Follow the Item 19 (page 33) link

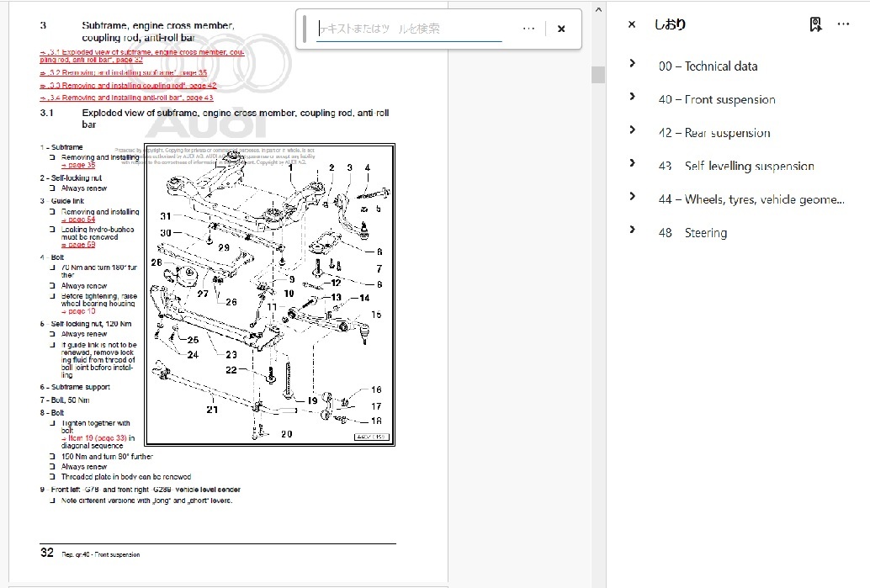point(94,438)
